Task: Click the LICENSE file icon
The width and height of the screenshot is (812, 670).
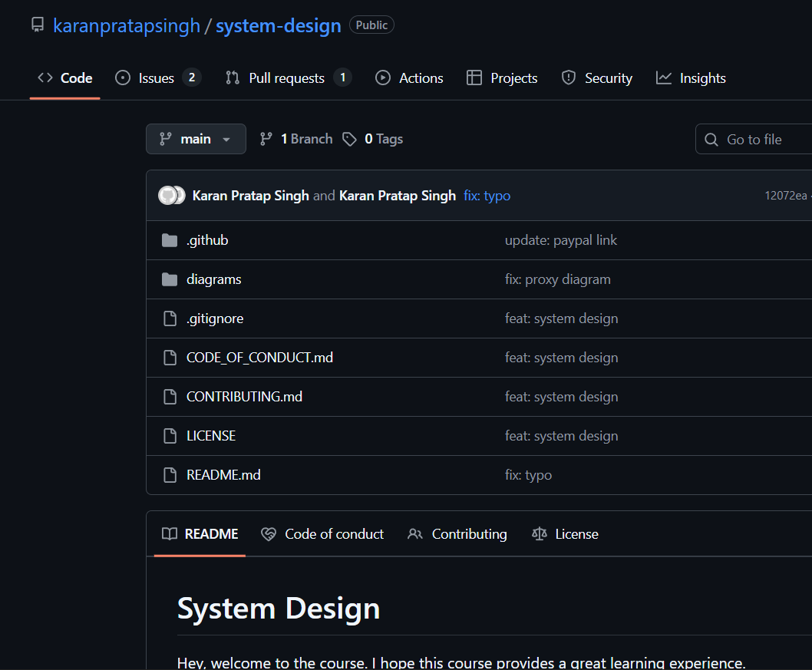Action: click(x=170, y=436)
